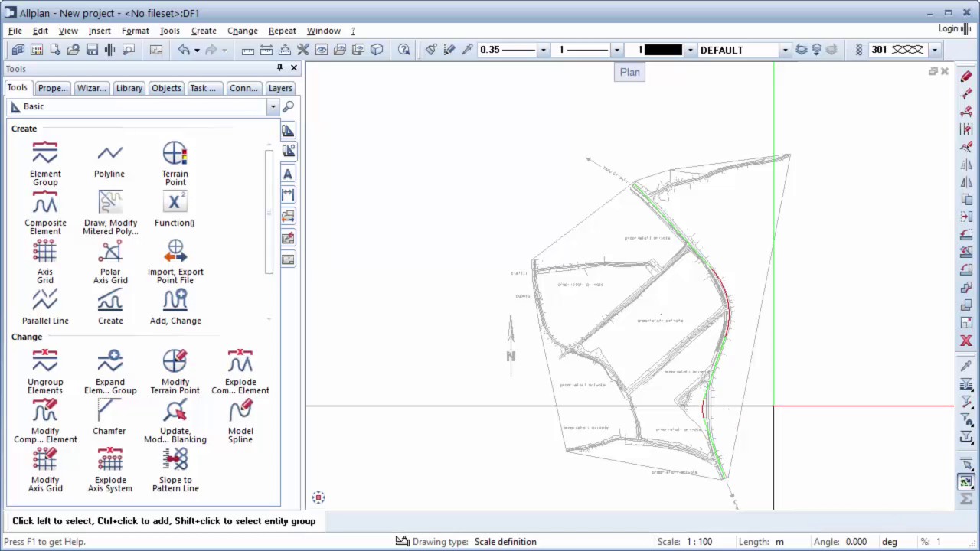Switch to the Objects tab
This screenshot has width=980, height=551.
coord(166,88)
